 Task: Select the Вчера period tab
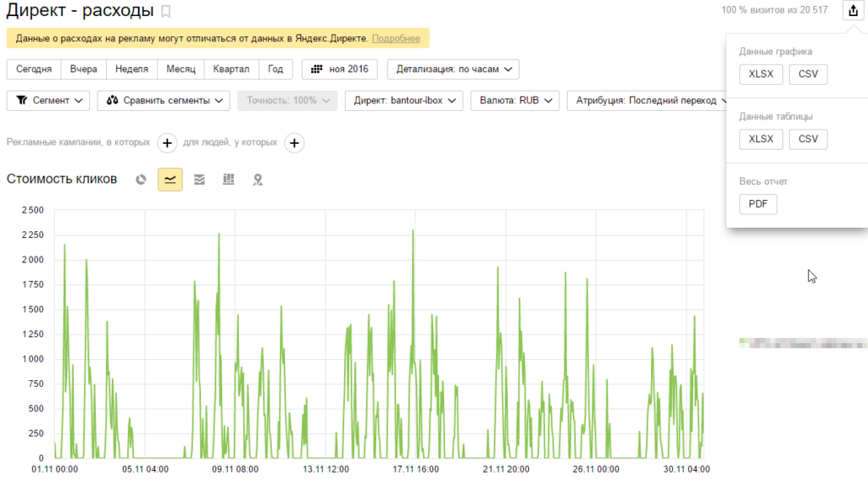84,69
